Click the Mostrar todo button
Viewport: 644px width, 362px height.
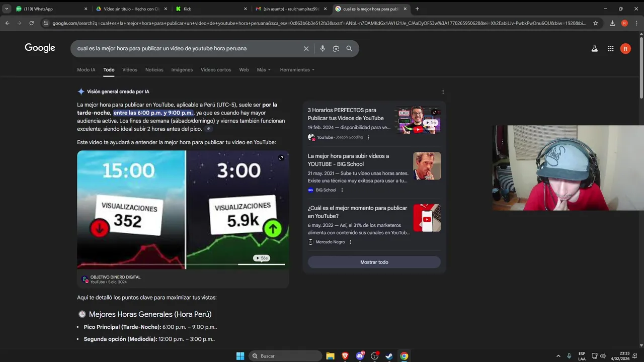click(x=374, y=262)
